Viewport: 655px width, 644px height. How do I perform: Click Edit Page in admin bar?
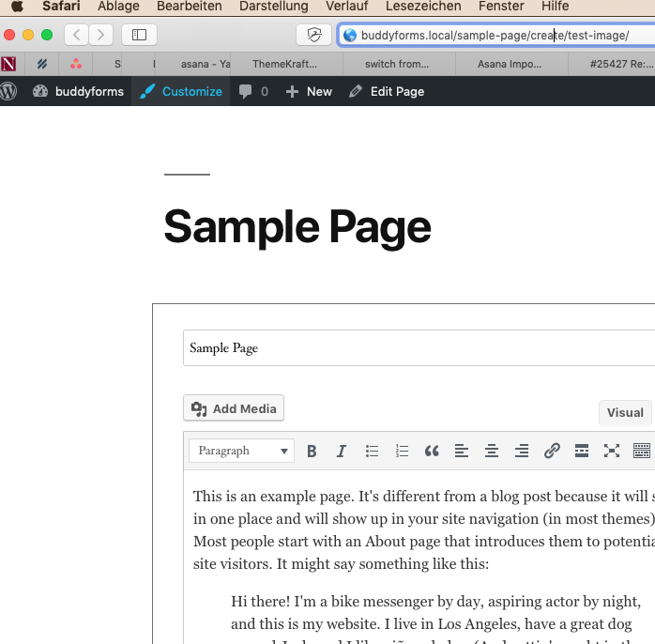point(387,91)
